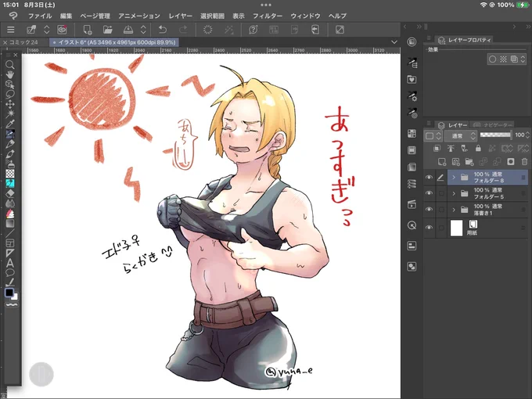The height and width of the screenshot is (399, 532).
Task: Click the Save icon in command bar
Action: (x=128, y=30)
